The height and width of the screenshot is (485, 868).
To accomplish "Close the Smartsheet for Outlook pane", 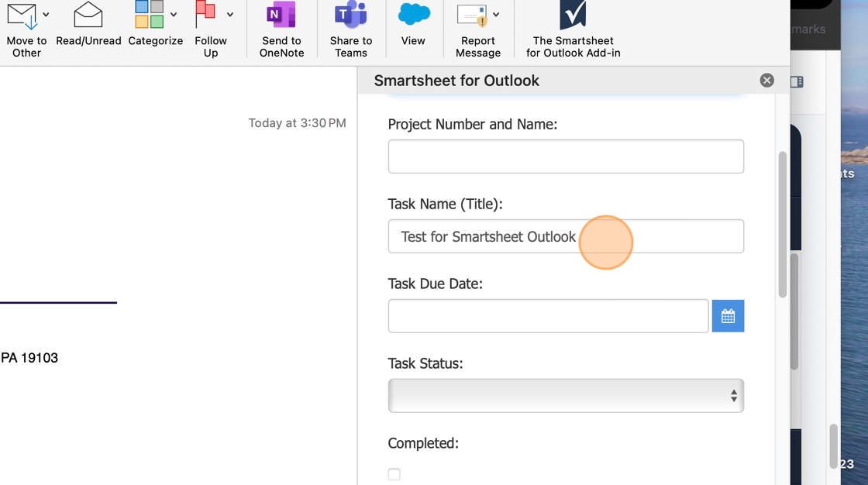I will click(766, 81).
